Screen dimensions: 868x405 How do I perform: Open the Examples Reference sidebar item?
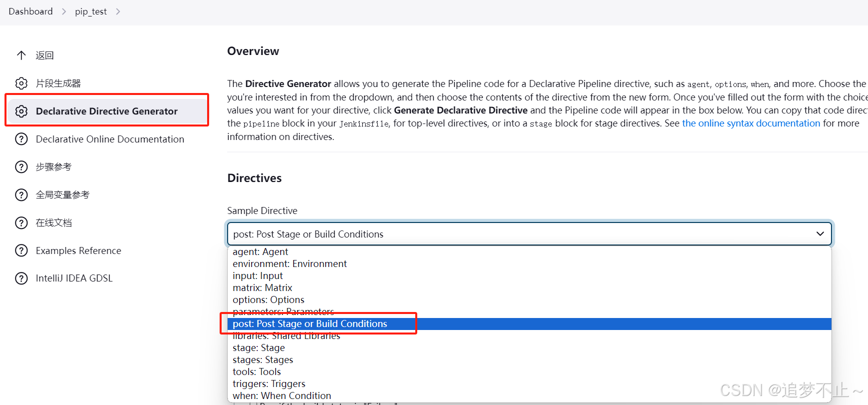tap(79, 250)
